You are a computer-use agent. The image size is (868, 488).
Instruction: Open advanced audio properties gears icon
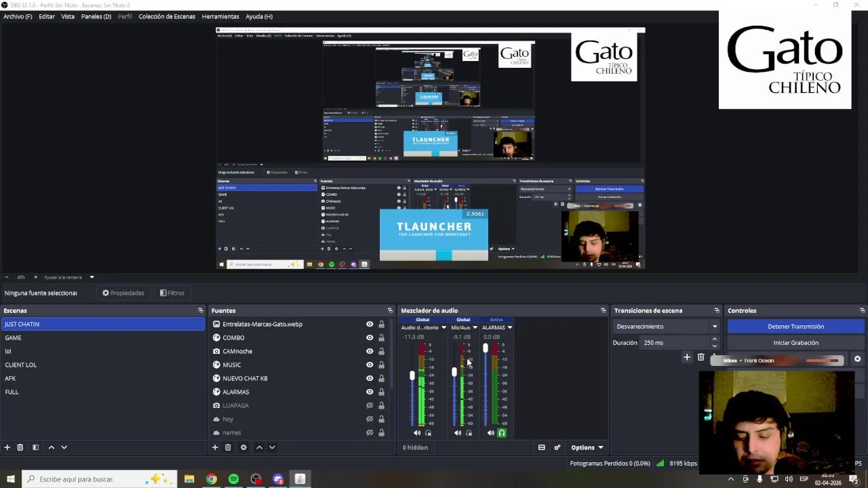tap(557, 447)
